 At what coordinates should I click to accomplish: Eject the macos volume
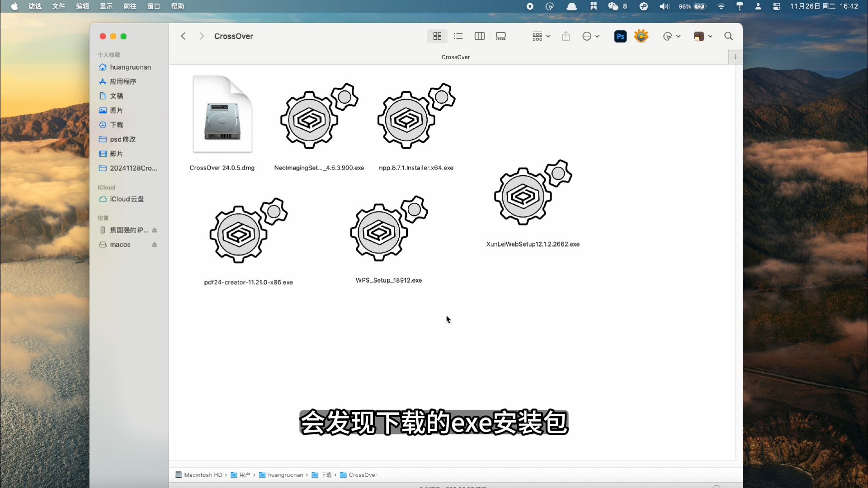tap(155, 244)
